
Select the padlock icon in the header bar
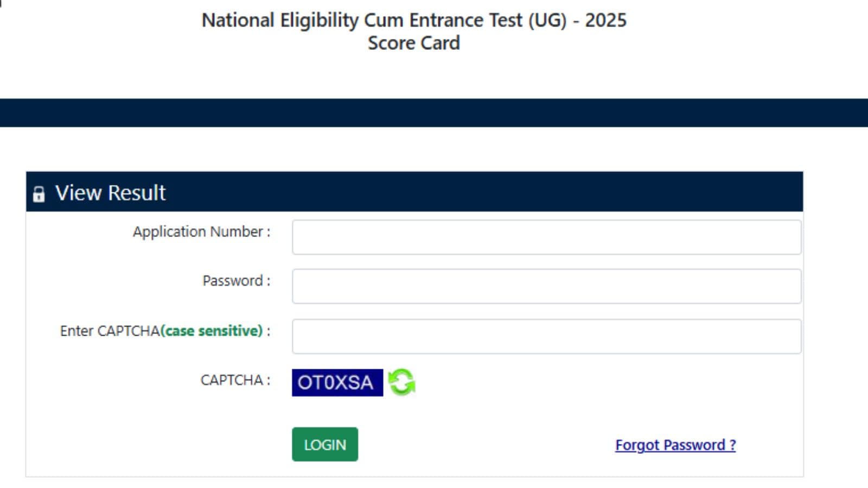(x=39, y=194)
